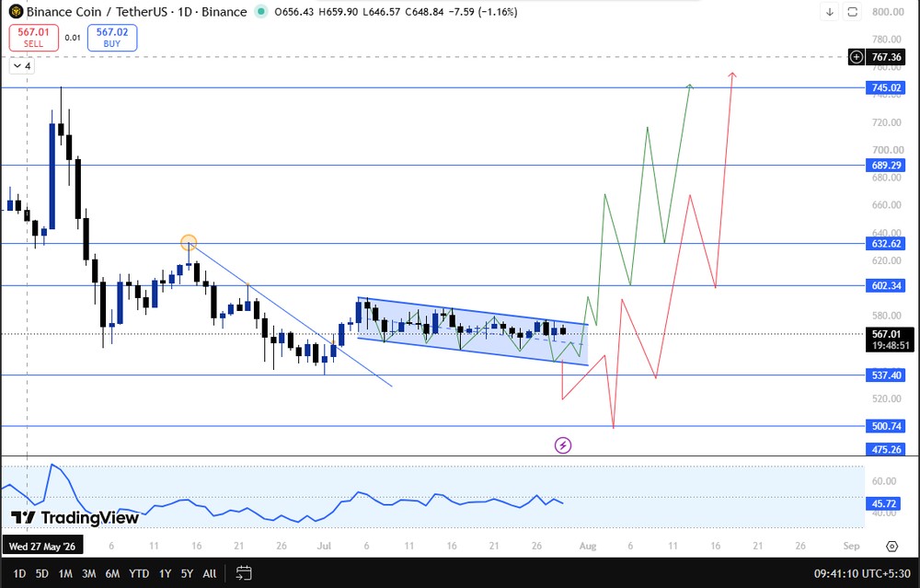Click the fullscreen snapshot icon at top right

click(x=852, y=12)
